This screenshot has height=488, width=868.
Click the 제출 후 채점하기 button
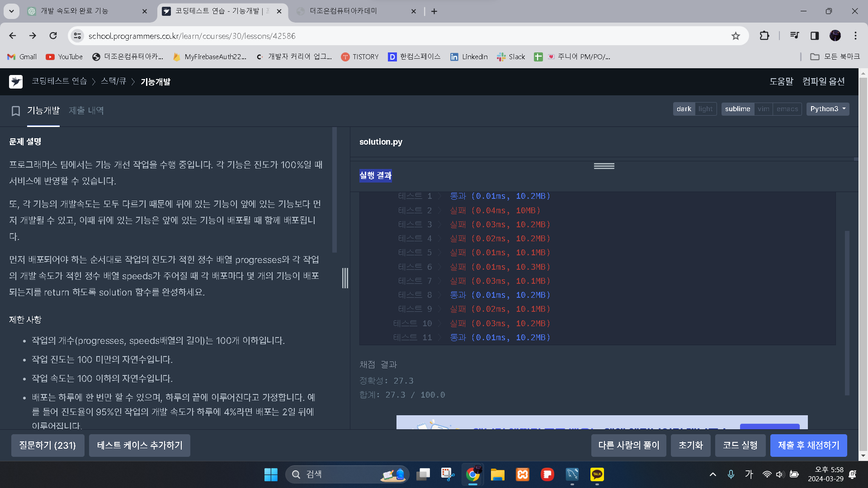[x=808, y=446]
